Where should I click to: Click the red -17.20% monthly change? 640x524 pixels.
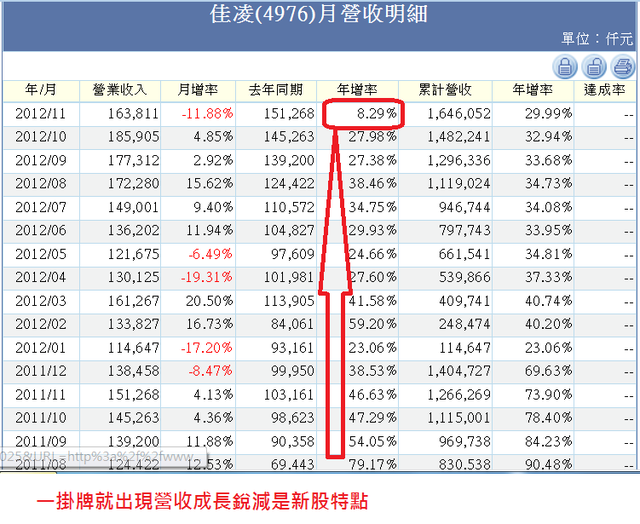(207, 348)
